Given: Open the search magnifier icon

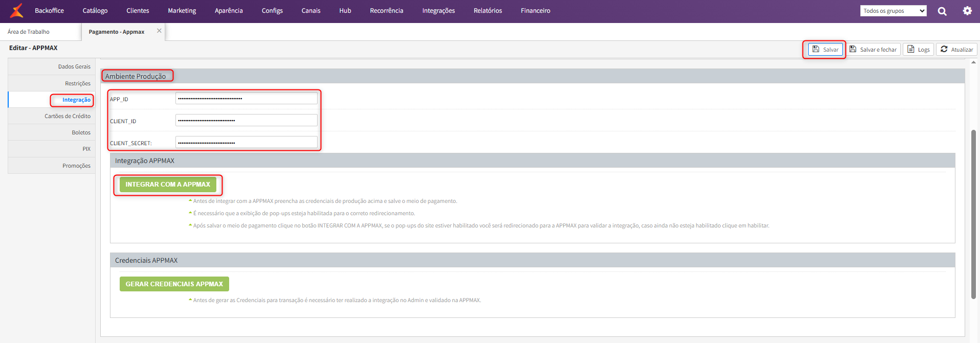Looking at the screenshot, I should pos(942,11).
